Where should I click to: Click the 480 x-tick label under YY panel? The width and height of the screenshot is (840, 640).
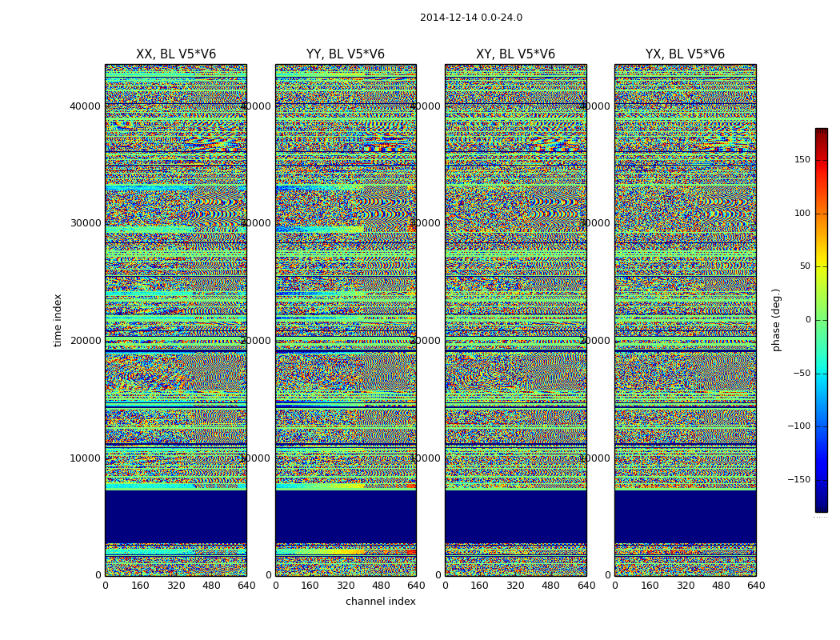(x=381, y=586)
